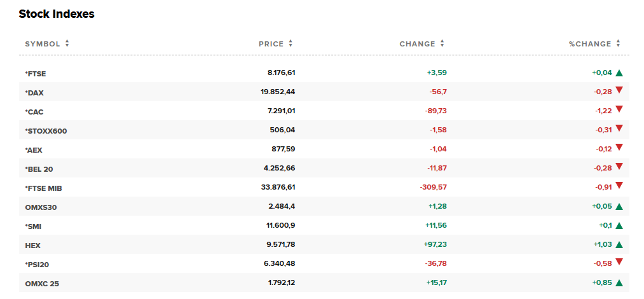Click the change value +1,28
644x299 pixels.
[x=437, y=207]
